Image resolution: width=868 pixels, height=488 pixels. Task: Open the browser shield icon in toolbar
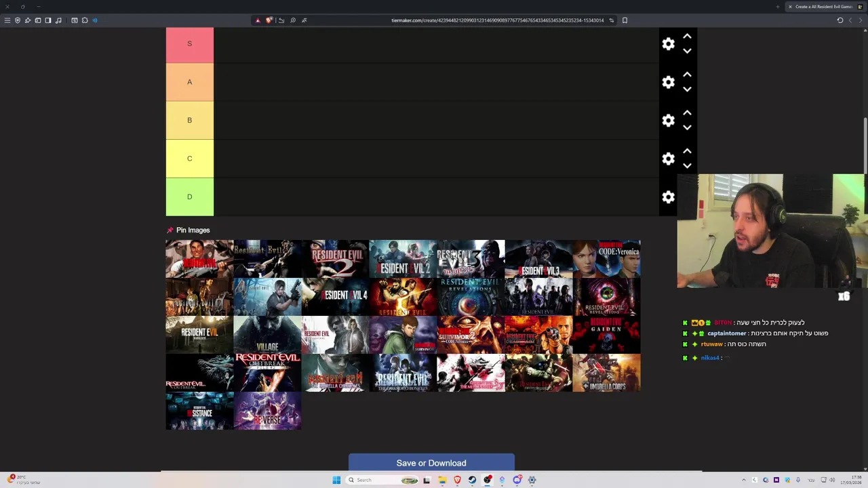coord(18,20)
